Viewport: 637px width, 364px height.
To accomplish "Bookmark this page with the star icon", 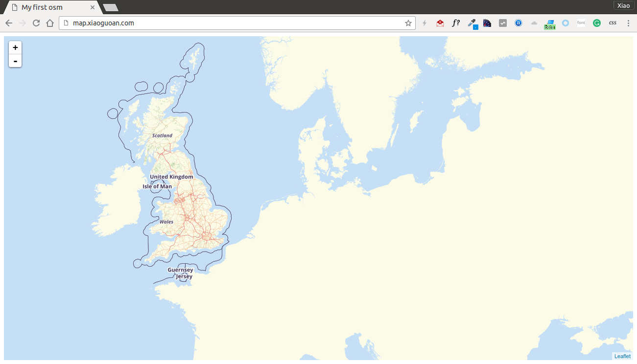I will pyautogui.click(x=408, y=23).
